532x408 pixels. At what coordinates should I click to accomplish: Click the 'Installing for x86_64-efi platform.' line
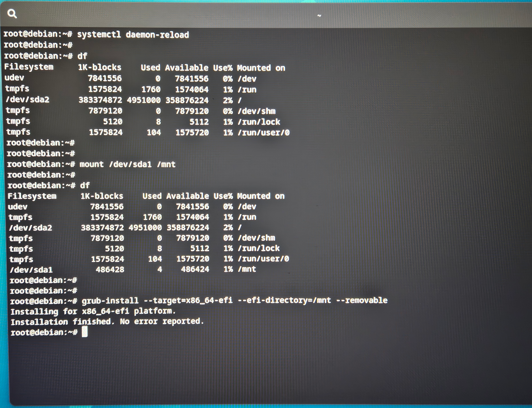point(93,311)
